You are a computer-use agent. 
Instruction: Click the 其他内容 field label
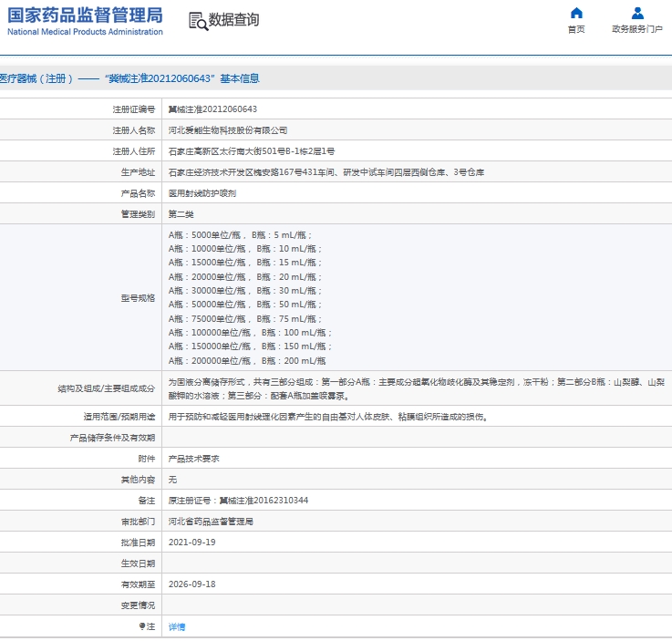point(138,480)
